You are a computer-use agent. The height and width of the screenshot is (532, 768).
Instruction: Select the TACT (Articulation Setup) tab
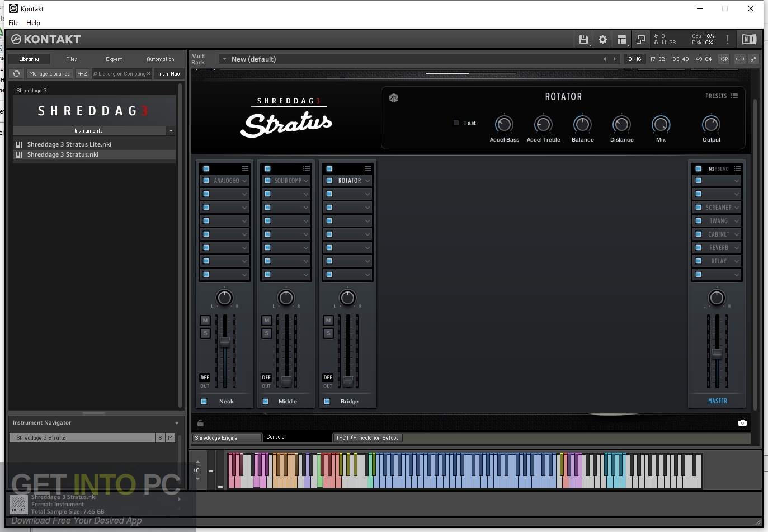pyautogui.click(x=367, y=438)
